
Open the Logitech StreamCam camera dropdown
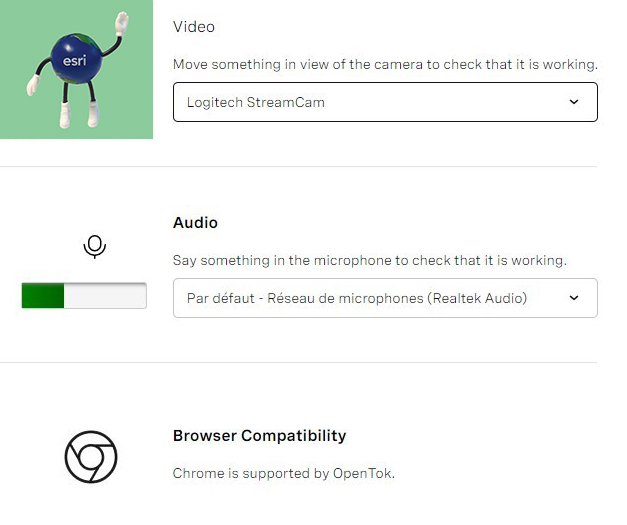coord(385,102)
